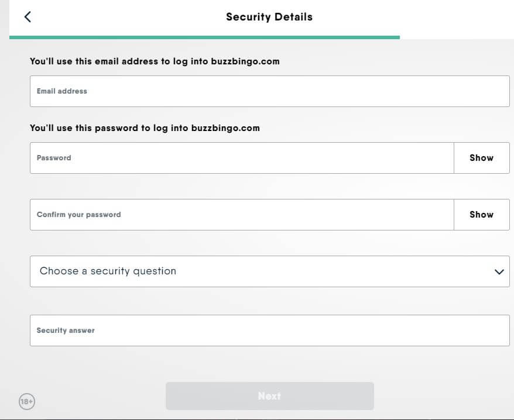The image size is (514, 420).
Task: Focus the Security answer field
Action: tap(270, 331)
